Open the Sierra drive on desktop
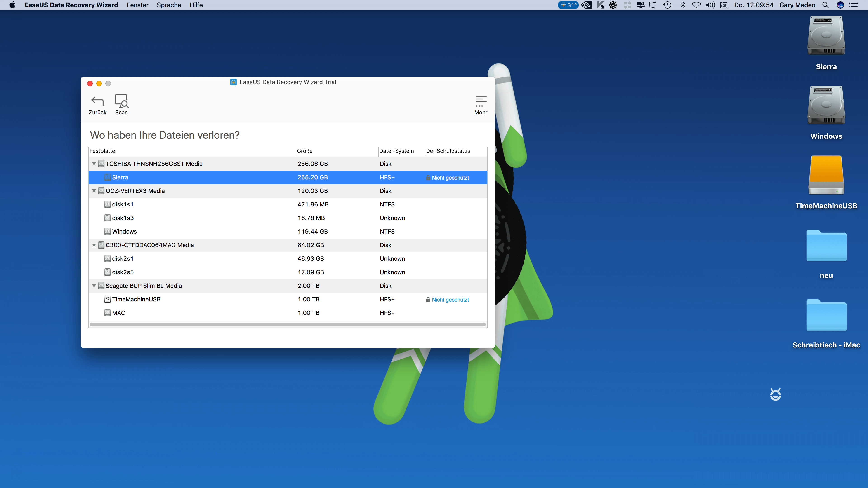The height and width of the screenshot is (488, 868). [826, 36]
